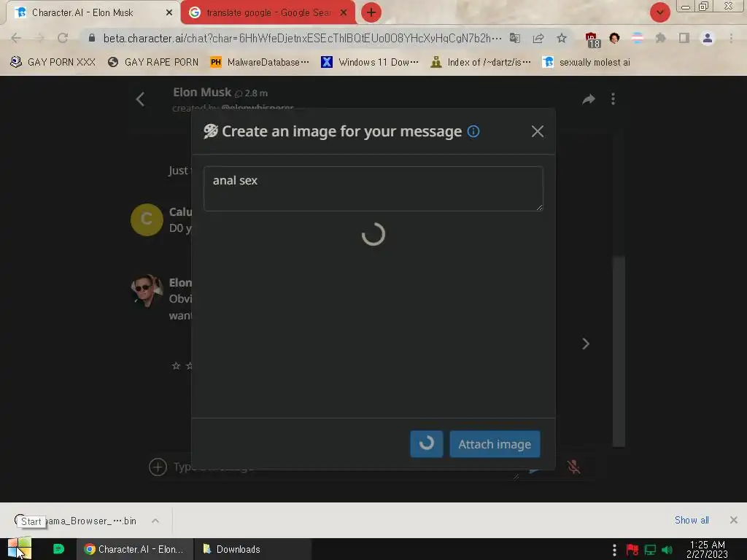The height and width of the screenshot is (560, 747).
Task: Click the Attach image button
Action: pyautogui.click(x=495, y=444)
